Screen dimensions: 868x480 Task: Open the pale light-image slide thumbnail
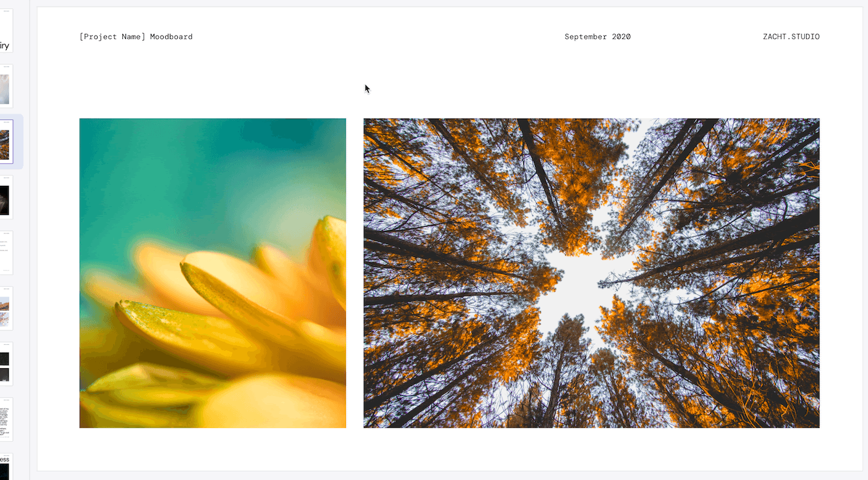[6, 86]
